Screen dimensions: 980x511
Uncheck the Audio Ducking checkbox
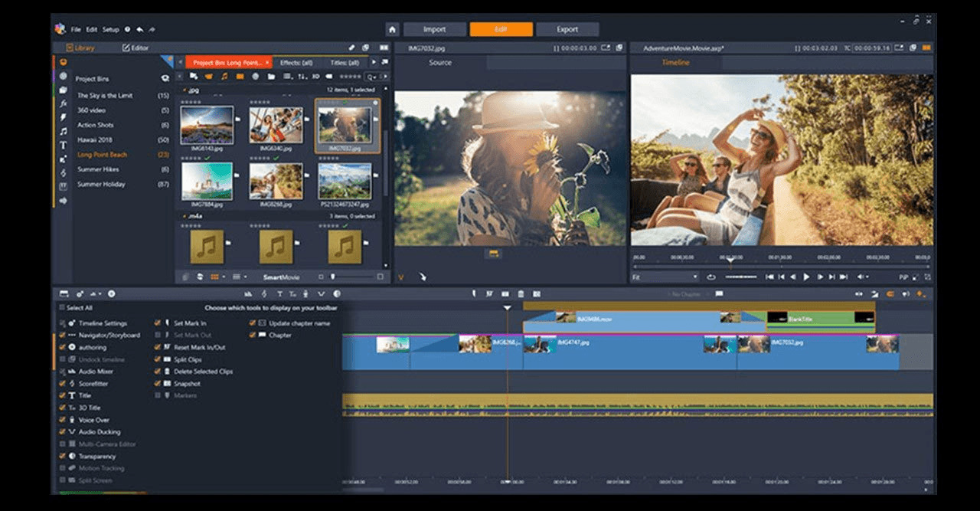[62, 432]
